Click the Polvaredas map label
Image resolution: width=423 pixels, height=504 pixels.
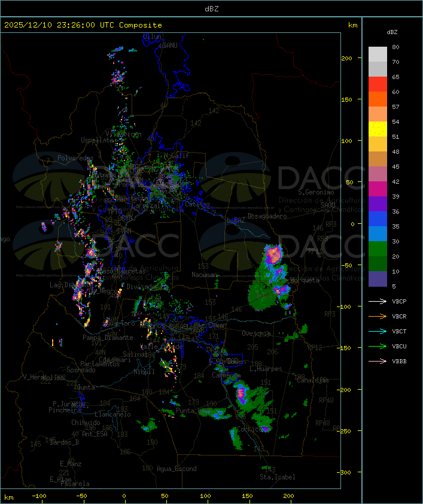point(75,158)
